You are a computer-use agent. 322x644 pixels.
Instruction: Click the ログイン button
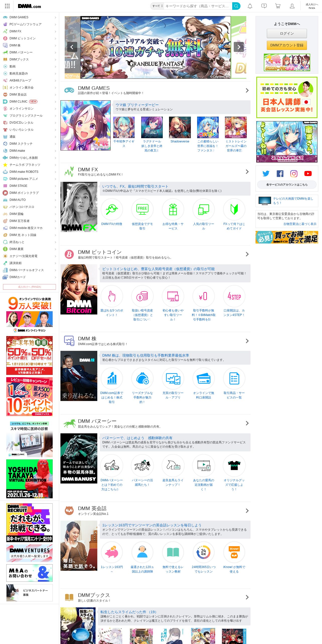coord(287,33)
